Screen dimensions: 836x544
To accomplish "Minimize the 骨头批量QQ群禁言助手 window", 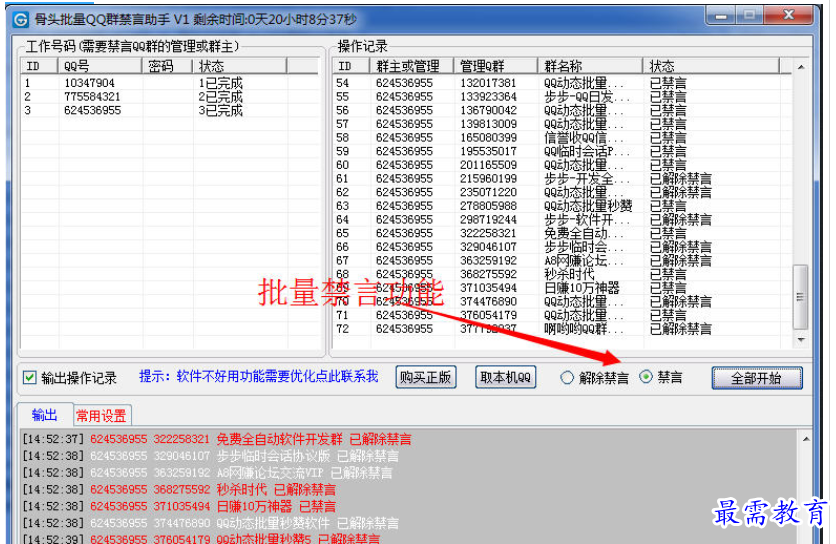I will [721, 15].
